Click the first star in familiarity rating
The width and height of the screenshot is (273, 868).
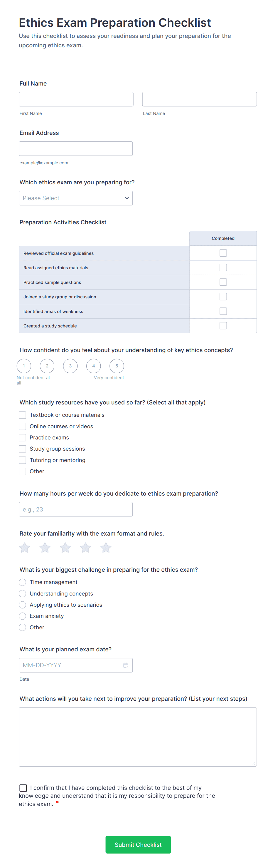click(x=25, y=548)
